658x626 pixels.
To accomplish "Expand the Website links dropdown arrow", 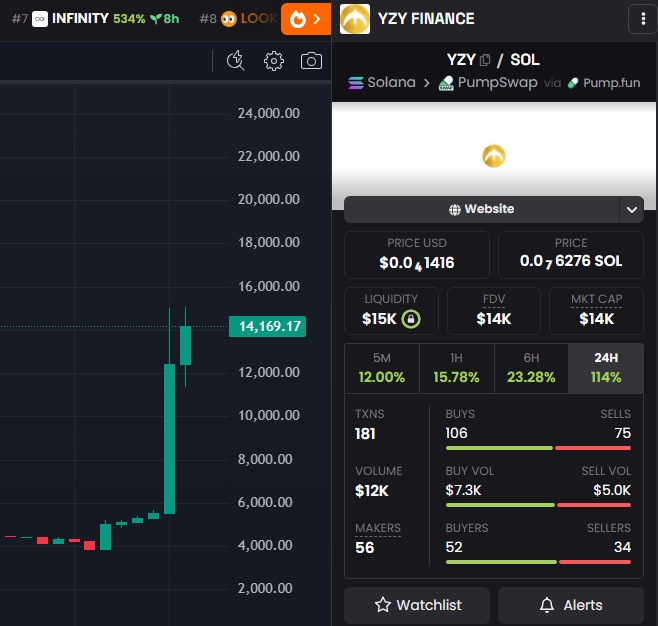I will click(631, 209).
